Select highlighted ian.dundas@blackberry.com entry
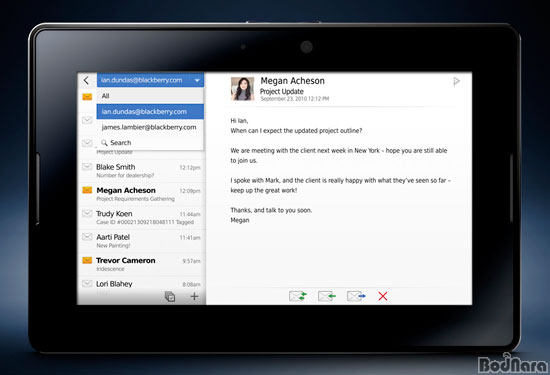Image resolution: width=550 pixels, height=375 pixels. click(x=150, y=112)
